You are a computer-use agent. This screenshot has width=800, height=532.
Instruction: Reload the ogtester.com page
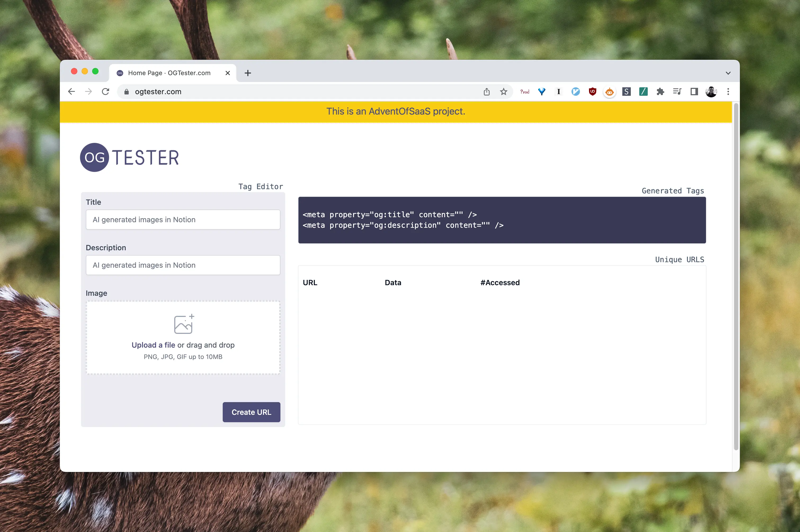[x=106, y=92]
